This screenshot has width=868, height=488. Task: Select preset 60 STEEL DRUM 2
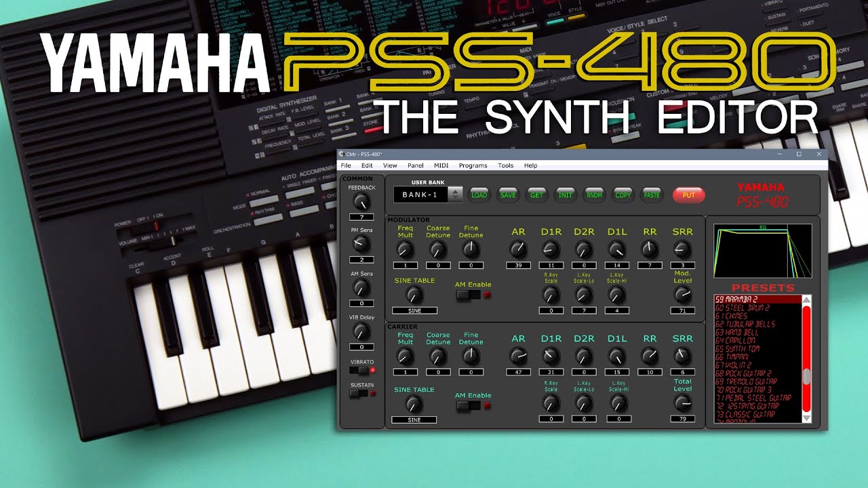757,308
